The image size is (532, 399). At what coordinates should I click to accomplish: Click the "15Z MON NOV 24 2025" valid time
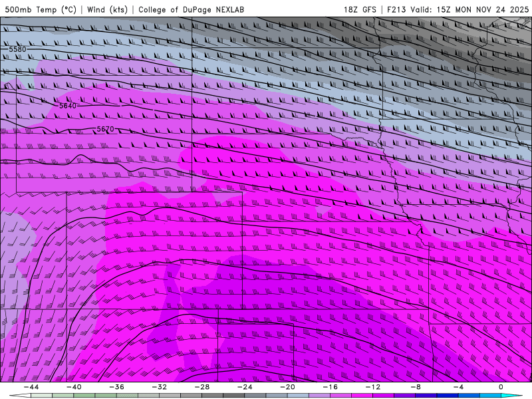(x=483, y=9)
